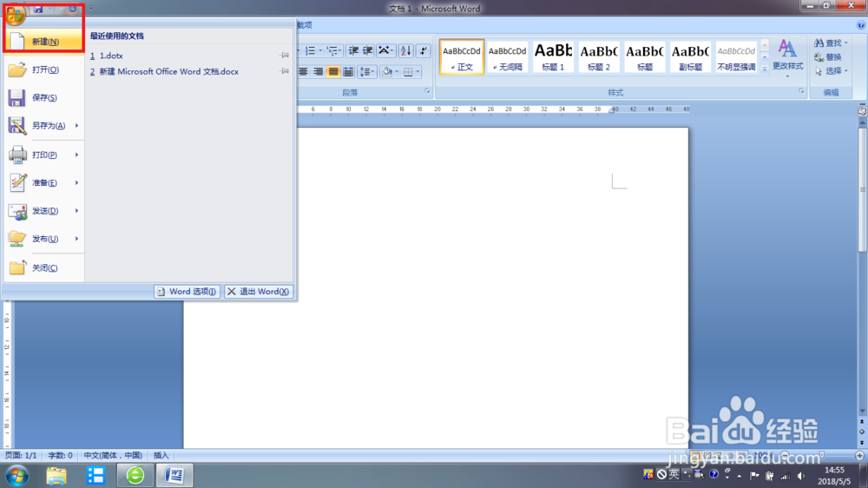Right-align the paragraph text
Screen dimensions: 868x488
(318, 71)
